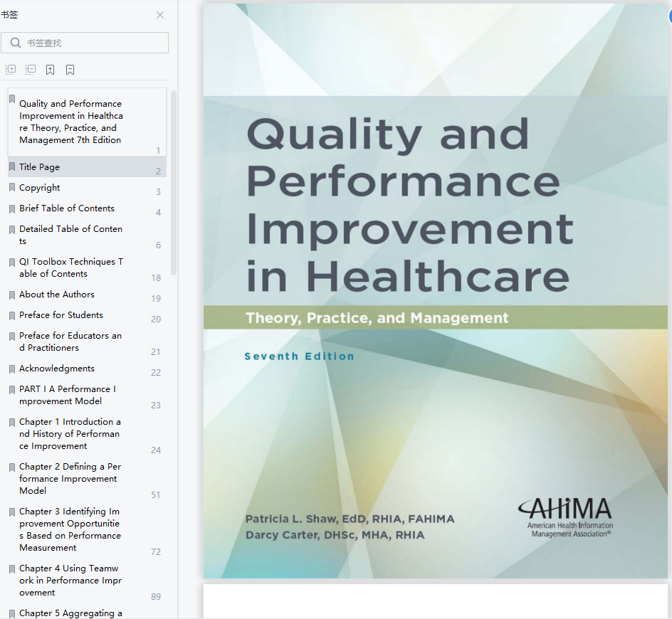Click the AHIMA logo on the cover
Image resolution: width=672 pixels, height=619 pixels.
coord(566,517)
